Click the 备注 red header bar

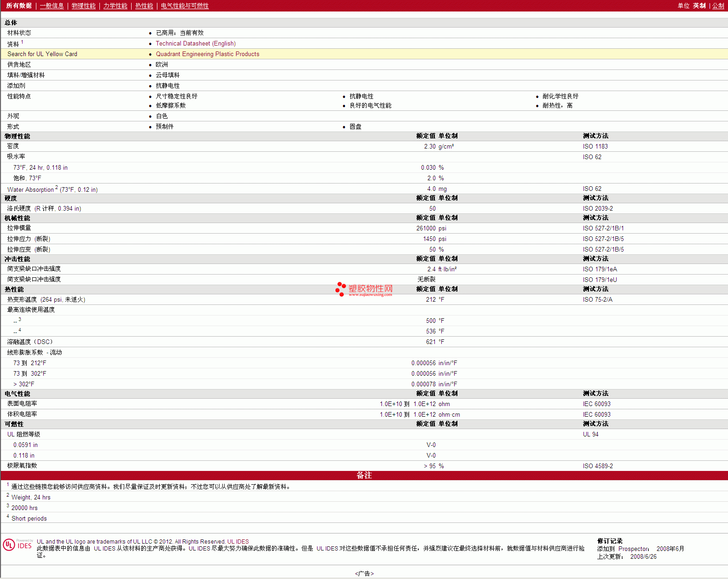[x=364, y=476]
